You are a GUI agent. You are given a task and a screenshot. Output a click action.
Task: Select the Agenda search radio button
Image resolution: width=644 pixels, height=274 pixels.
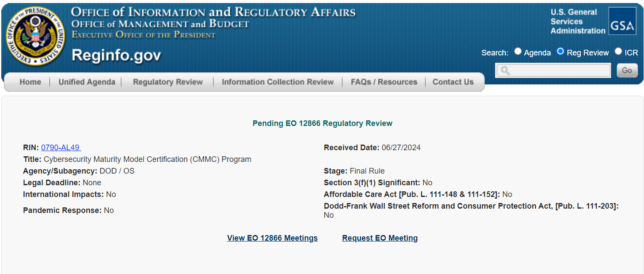click(x=518, y=51)
